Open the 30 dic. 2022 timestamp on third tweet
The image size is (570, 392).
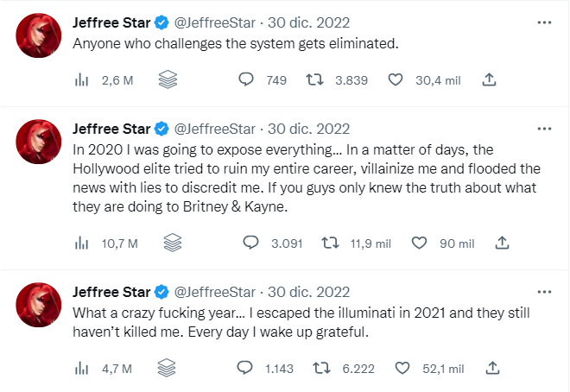coord(309,291)
